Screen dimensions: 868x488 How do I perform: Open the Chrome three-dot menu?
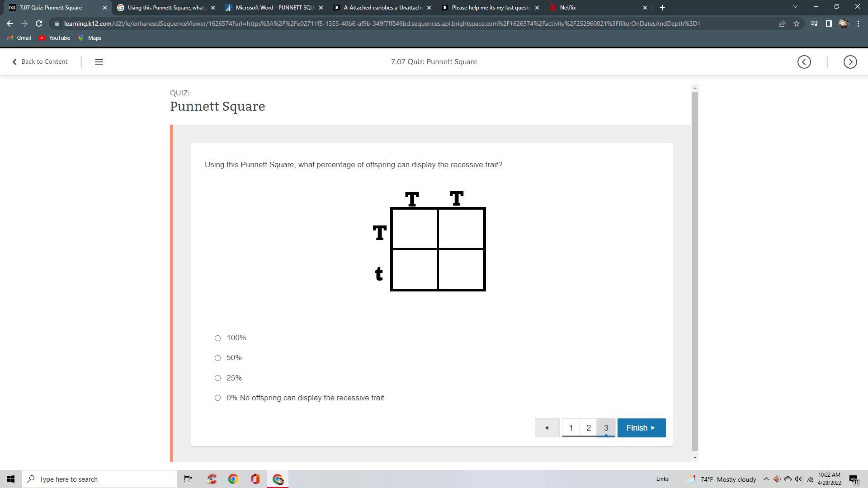coord(858,23)
